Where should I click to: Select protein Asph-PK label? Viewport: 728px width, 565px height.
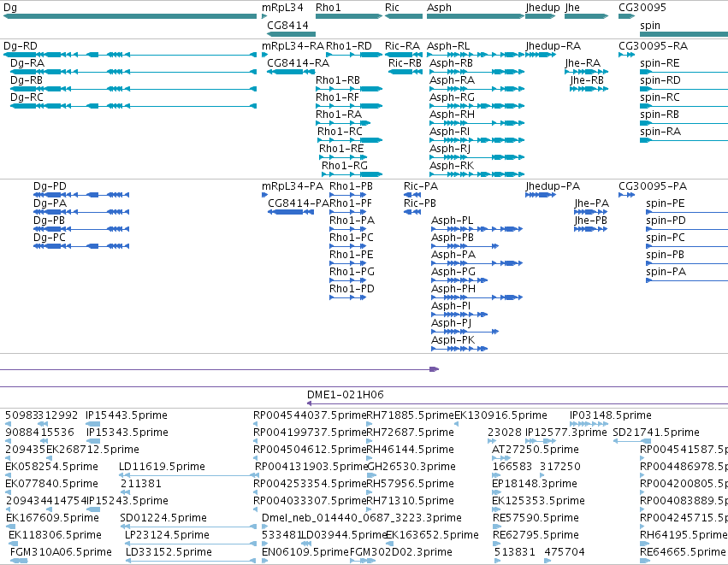pos(453,340)
